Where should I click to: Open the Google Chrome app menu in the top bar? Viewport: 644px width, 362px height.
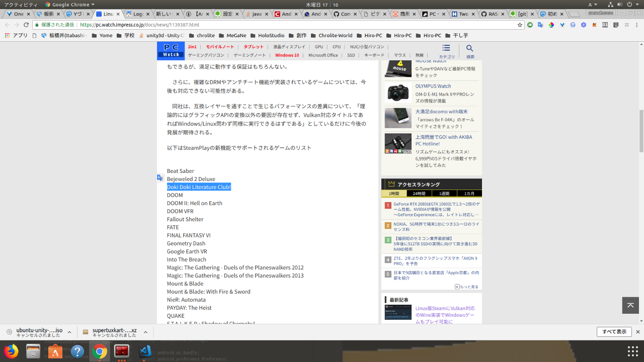coord(70,5)
